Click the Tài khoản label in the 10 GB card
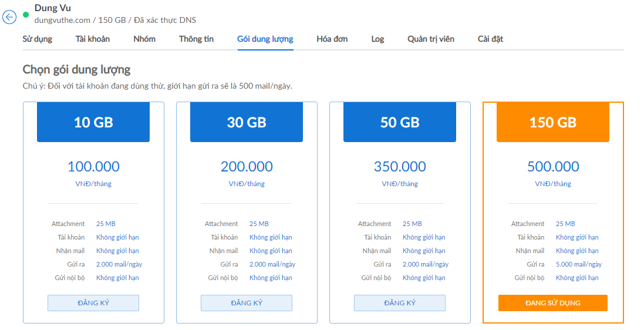644x330 pixels. tap(71, 237)
